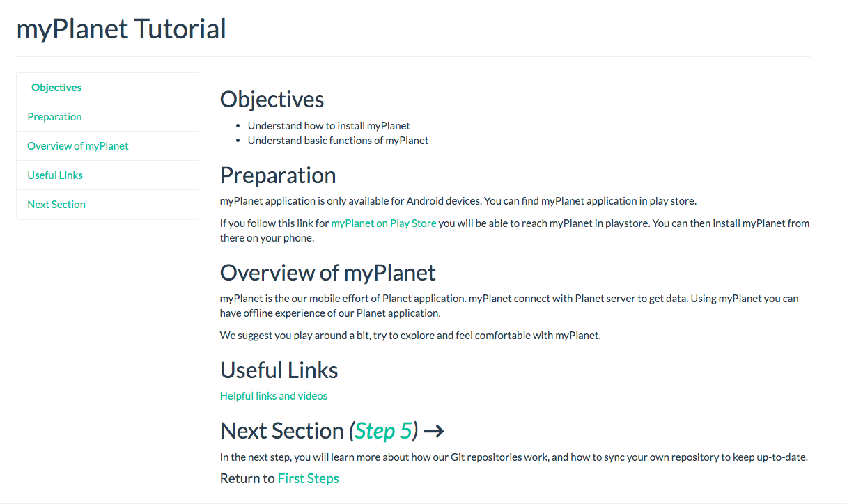This screenshot has width=847, height=504.
Task: Open "Next Section" from the sidebar navigation
Action: (x=56, y=204)
